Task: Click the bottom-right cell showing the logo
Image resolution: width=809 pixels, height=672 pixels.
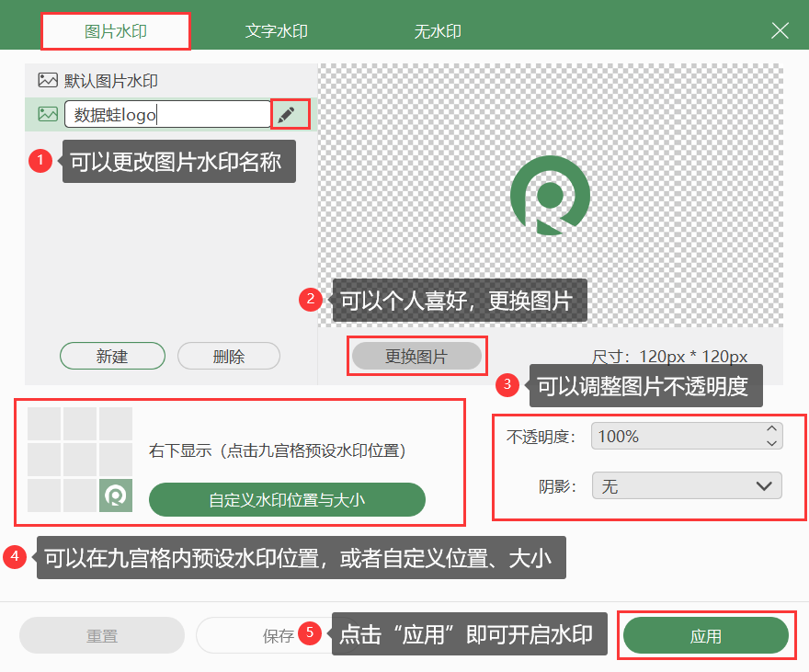Action: tap(116, 495)
